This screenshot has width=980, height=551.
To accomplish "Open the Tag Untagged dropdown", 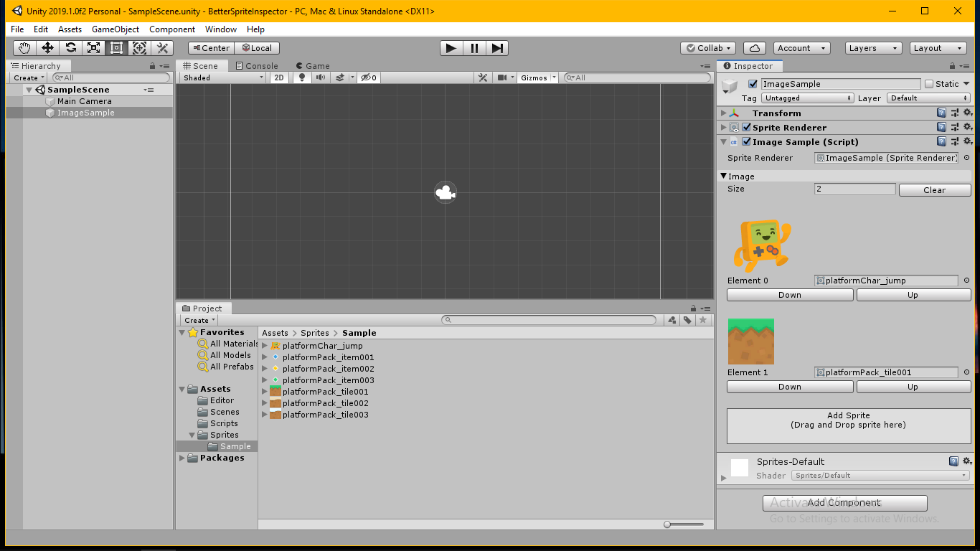I will [807, 98].
